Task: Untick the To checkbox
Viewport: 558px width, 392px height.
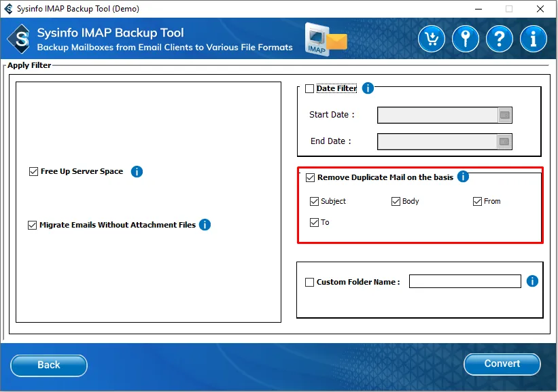Action: [x=314, y=222]
